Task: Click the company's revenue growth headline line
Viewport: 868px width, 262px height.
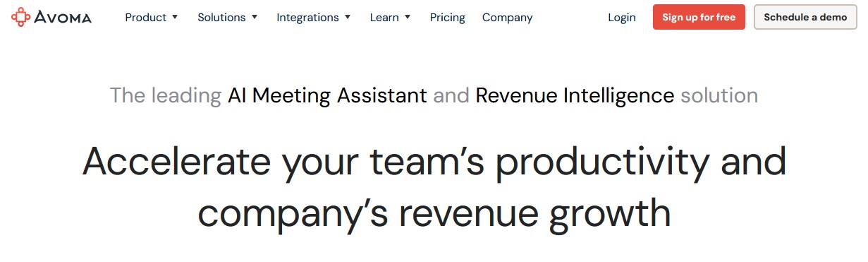Action: 434,212
